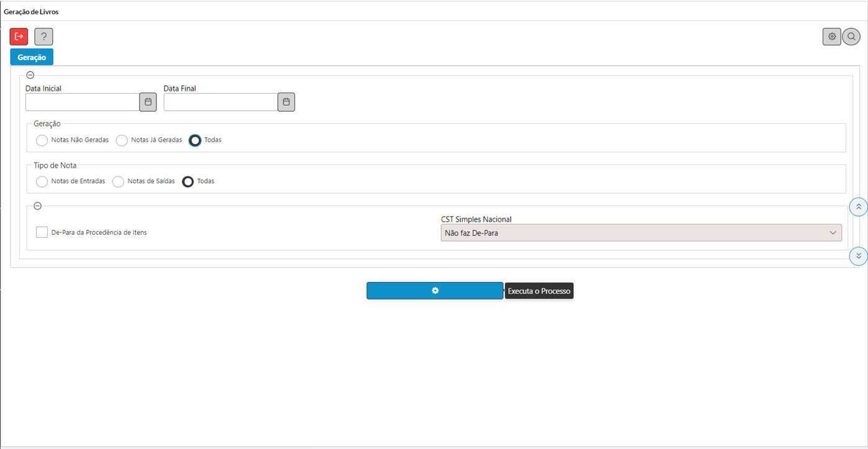The image size is (868, 449).
Task: Click the Geração de Livros title
Action: 31,12
